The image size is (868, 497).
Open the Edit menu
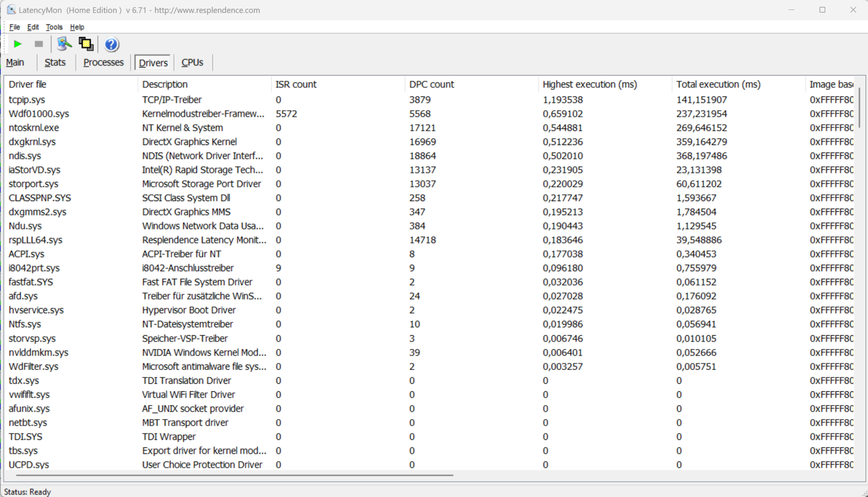pos(33,27)
